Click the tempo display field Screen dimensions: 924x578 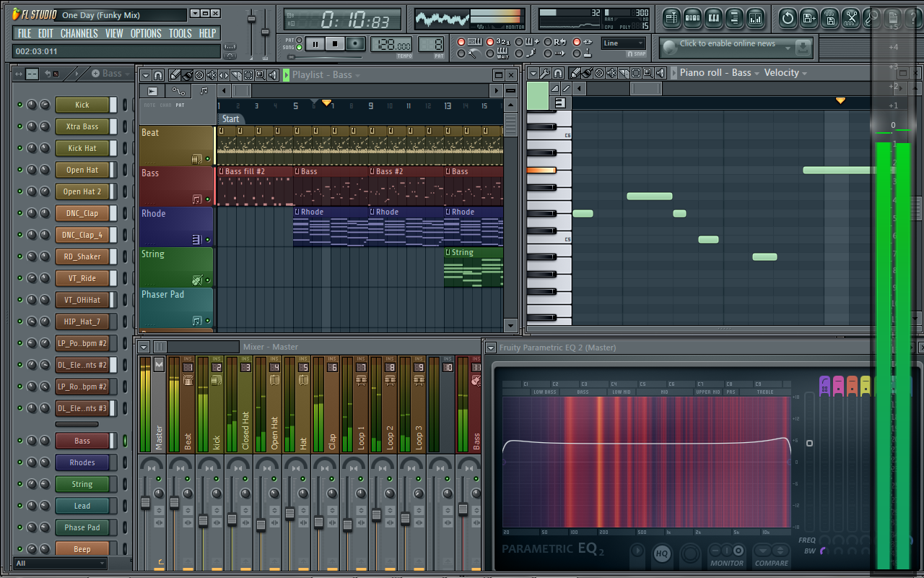pyautogui.click(x=391, y=44)
